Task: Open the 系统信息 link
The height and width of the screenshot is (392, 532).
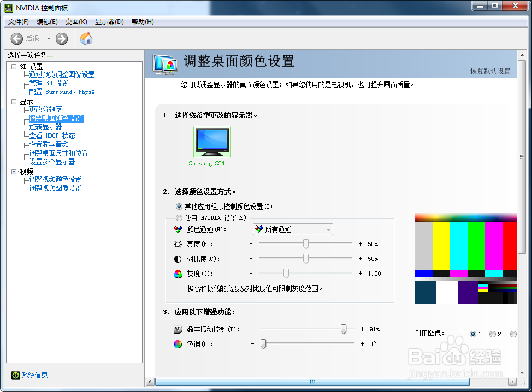Action: click(x=35, y=375)
